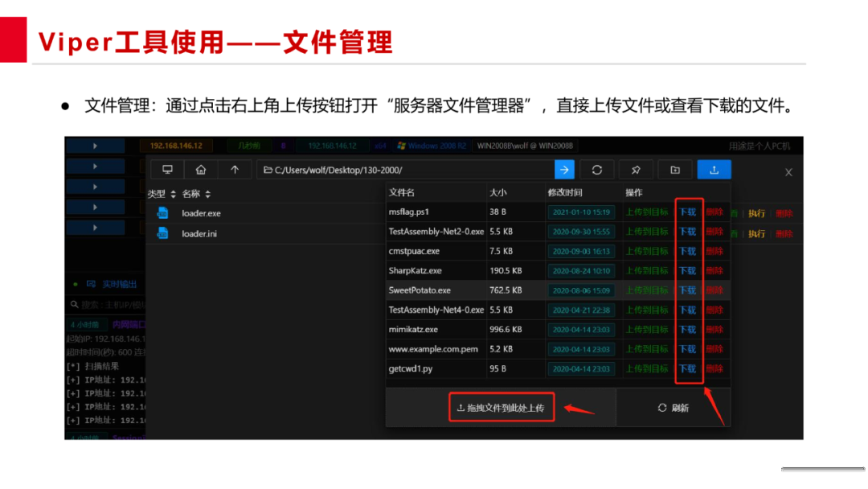868x489 pixels.
Task: Click 下载 in the SweetPotato.exe row
Action: 687,290
